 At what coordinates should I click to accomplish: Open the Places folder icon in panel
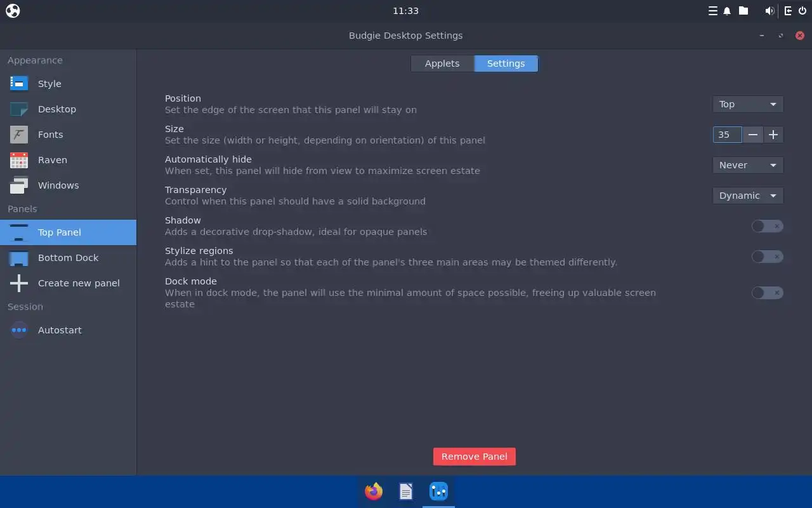743,11
